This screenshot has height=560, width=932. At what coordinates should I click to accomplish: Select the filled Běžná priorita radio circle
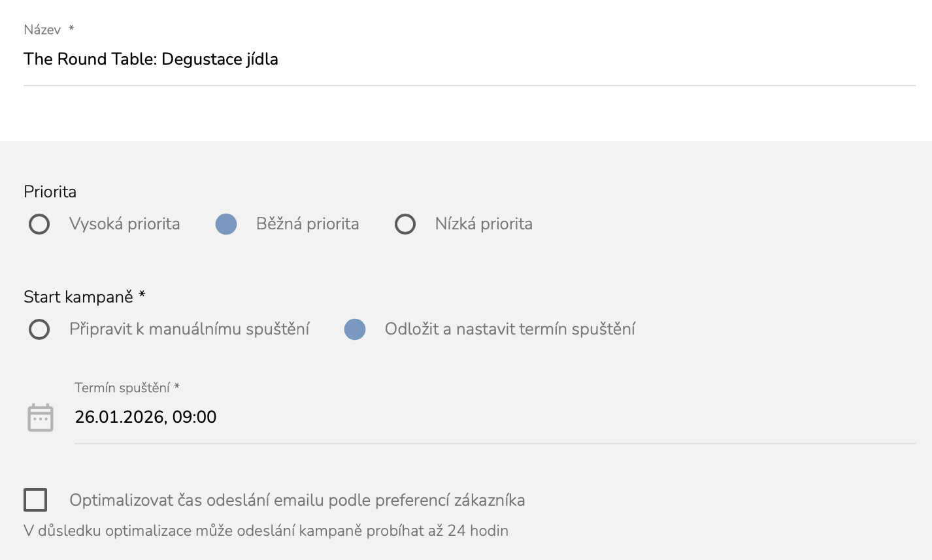[x=226, y=224]
